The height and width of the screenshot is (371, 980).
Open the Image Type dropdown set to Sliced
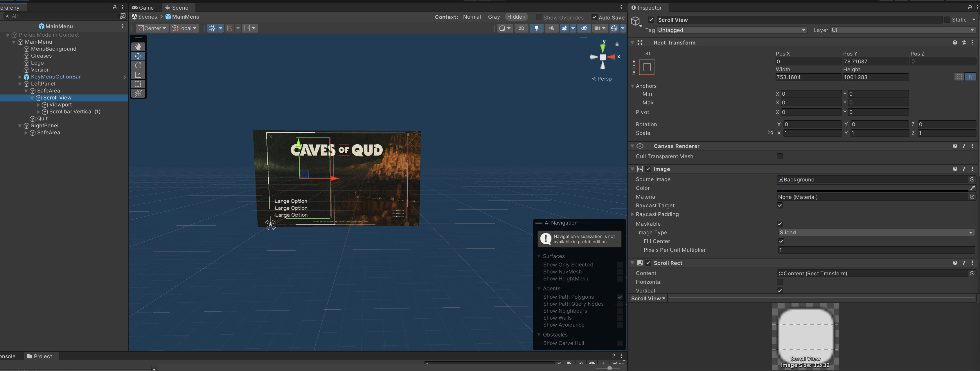[x=875, y=232]
